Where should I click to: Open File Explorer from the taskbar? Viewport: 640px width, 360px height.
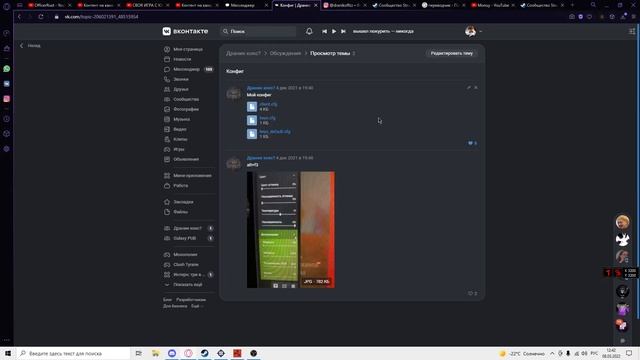[156, 353]
